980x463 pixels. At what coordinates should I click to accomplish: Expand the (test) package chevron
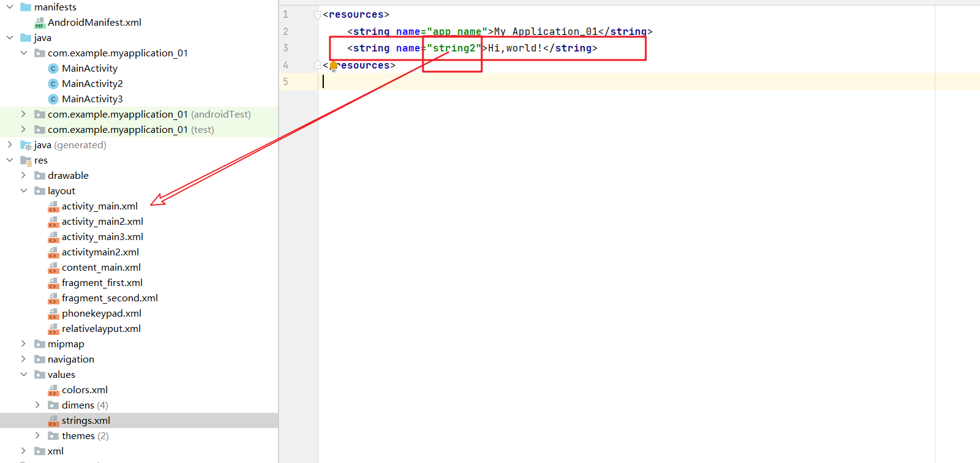pos(24,129)
